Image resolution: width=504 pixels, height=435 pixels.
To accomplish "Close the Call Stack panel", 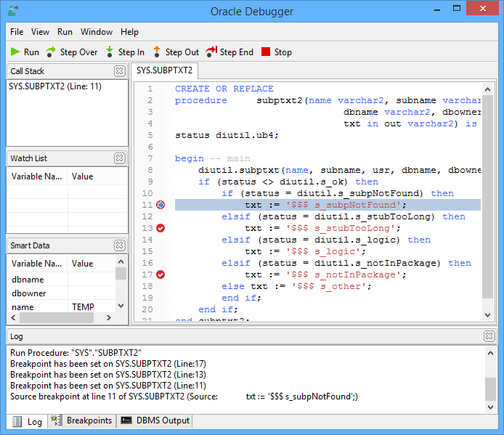I will coord(120,70).
